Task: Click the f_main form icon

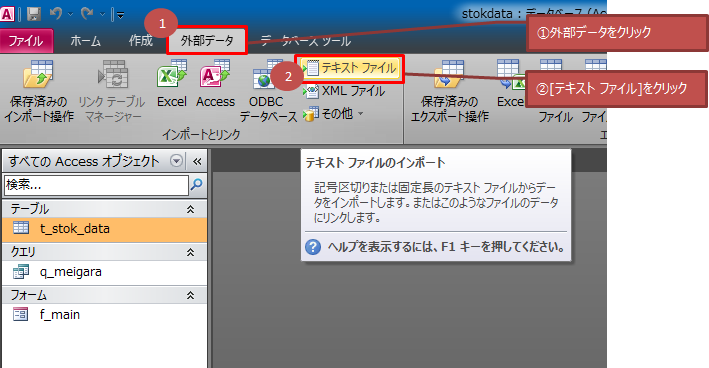Action: pyautogui.click(x=21, y=314)
